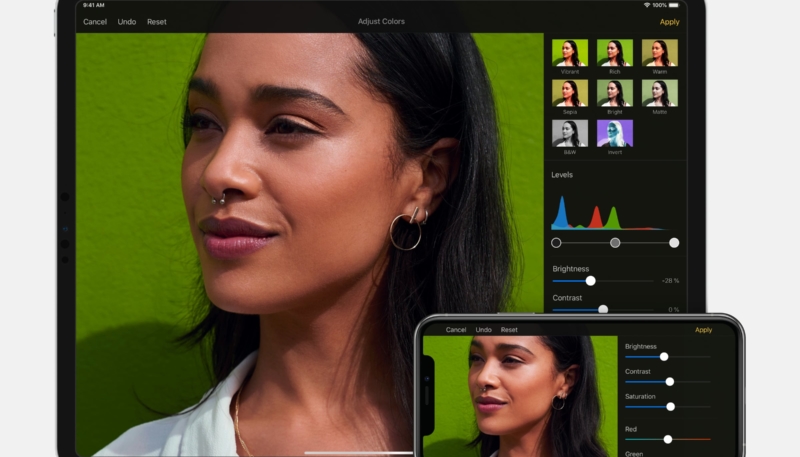
Task: Select the Sepia preset thumbnail
Action: point(569,93)
